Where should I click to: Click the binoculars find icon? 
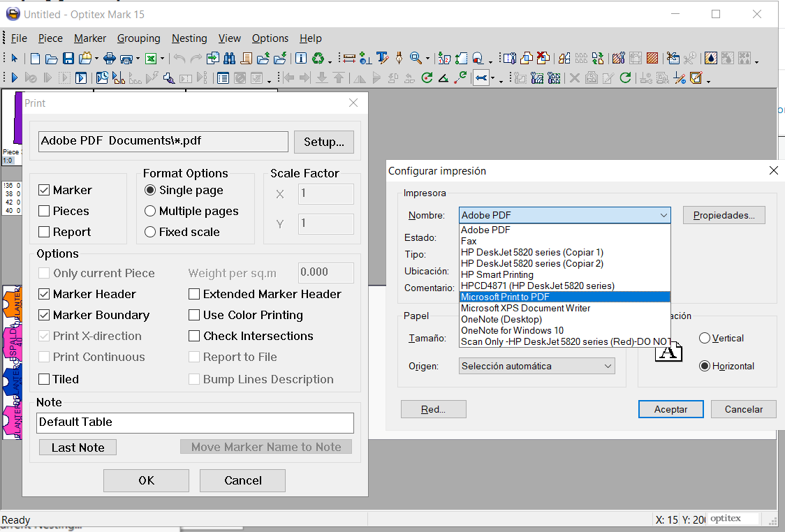pos(229,59)
